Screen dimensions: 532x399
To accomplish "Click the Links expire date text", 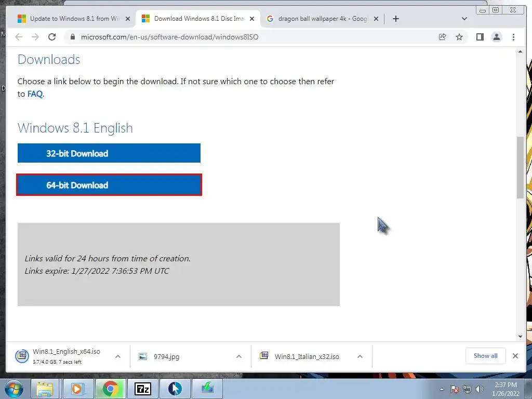I will tap(97, 271).
